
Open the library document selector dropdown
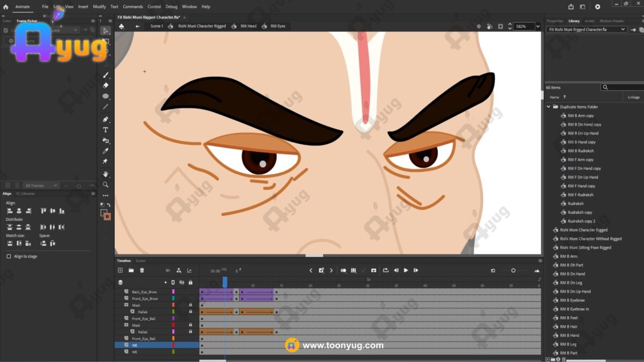point(623,29)
